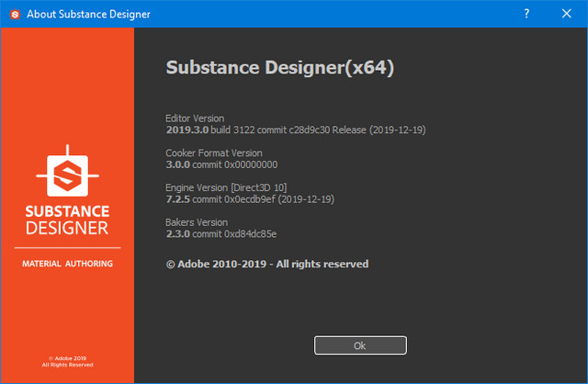Click the 2.3.0 bakers commit line
This screenshot has height=384, width=588.
tap(220, 232)
